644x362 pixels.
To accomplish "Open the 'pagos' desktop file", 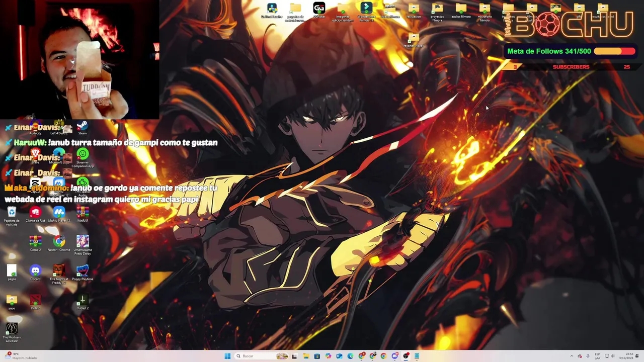I will [12, 273].
